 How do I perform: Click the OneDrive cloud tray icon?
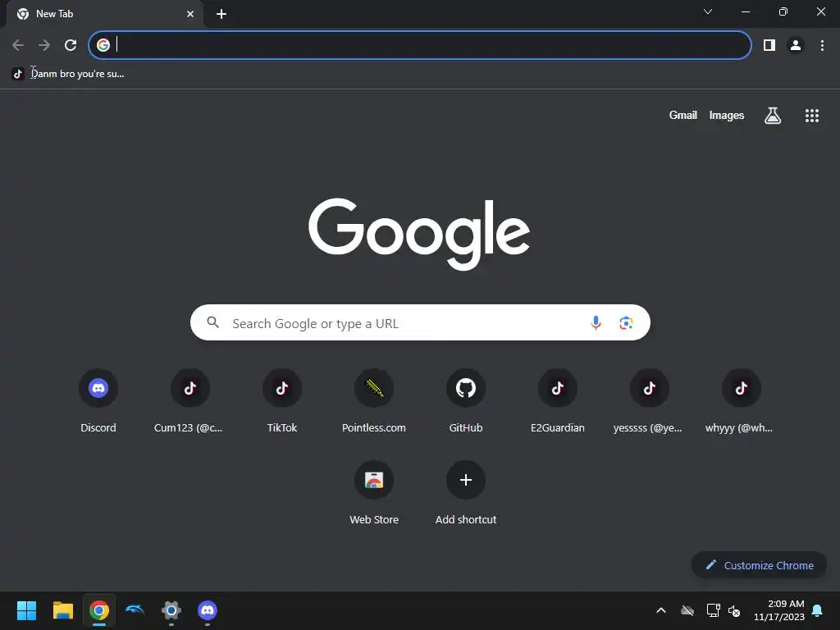pyautogui.click(x=687, y=610)
